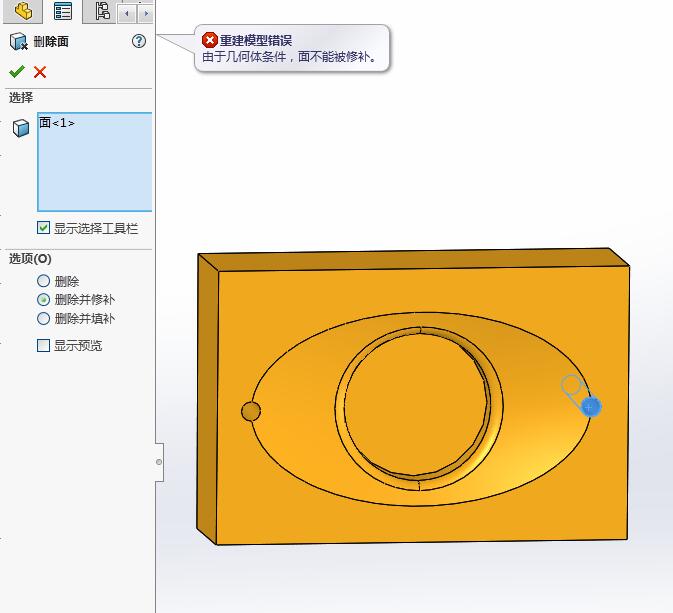Select the 删除 radio option
Image resolution: width=673 pixels, height=613 pixels.
coord(43,281)
